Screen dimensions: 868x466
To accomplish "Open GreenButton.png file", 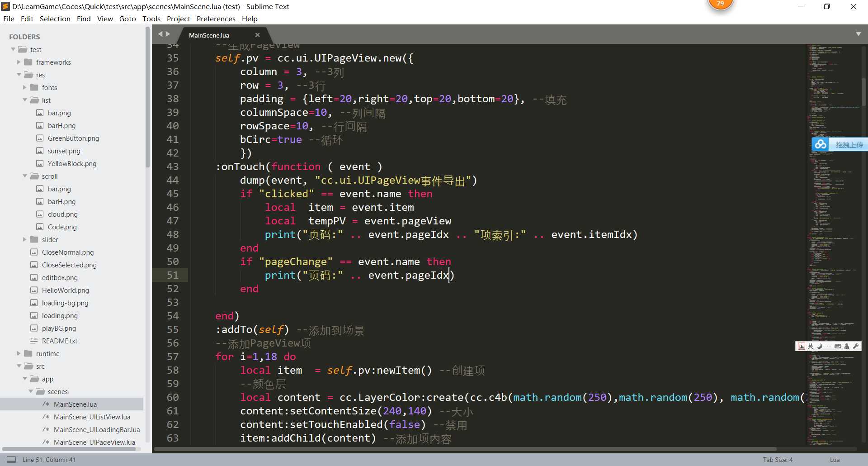I will (73, 138).
